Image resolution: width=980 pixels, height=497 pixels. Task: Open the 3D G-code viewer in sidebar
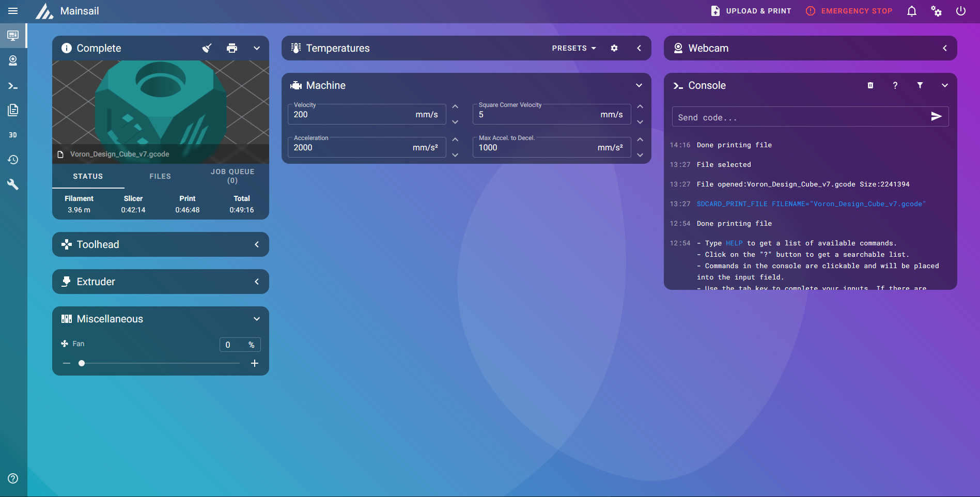point(13,135)
